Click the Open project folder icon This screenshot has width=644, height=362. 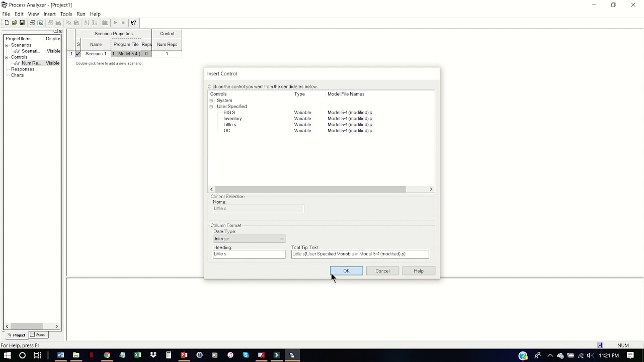(14, 23)
